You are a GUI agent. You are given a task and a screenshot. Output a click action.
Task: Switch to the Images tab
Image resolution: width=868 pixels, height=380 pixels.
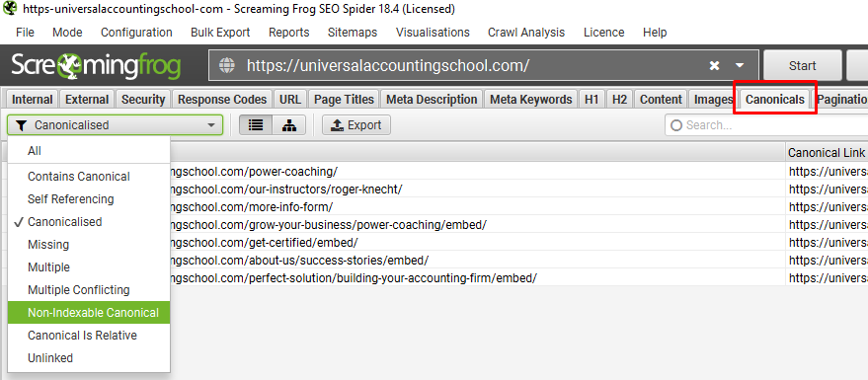[x=714, y=99]
